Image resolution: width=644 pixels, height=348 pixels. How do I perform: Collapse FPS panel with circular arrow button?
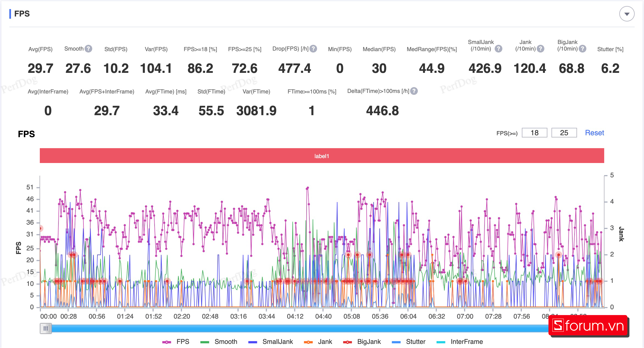tap(626, 14)
